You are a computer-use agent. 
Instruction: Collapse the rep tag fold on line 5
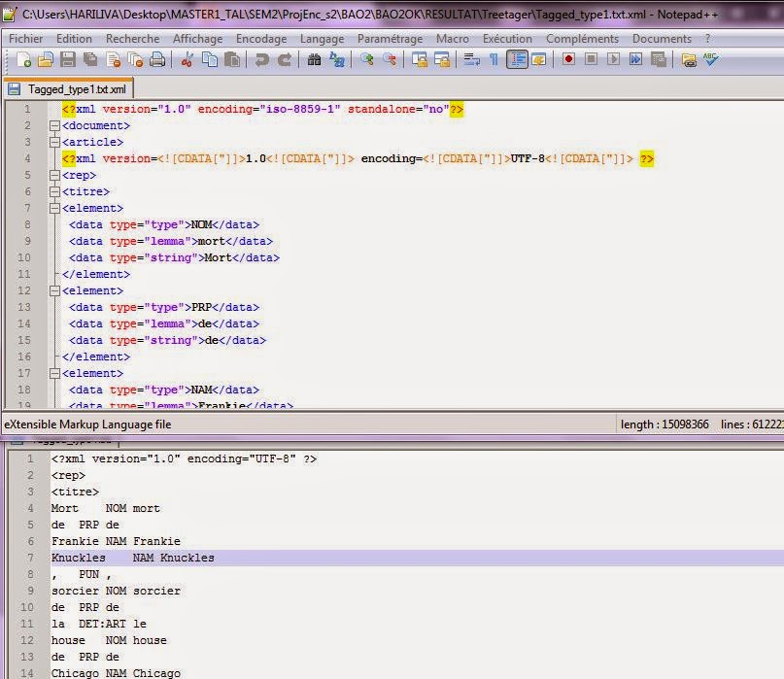point(55,175)
